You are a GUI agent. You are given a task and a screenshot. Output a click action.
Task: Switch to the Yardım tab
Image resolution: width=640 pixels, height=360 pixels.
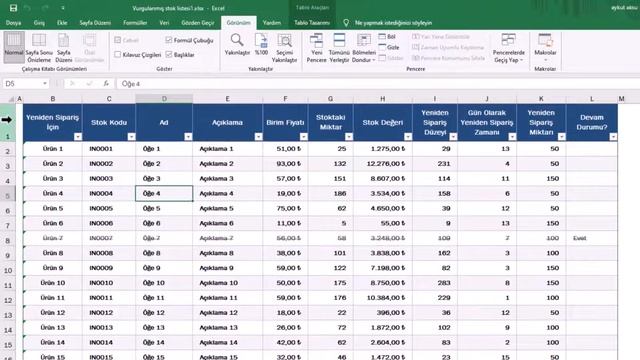point(272,23)
